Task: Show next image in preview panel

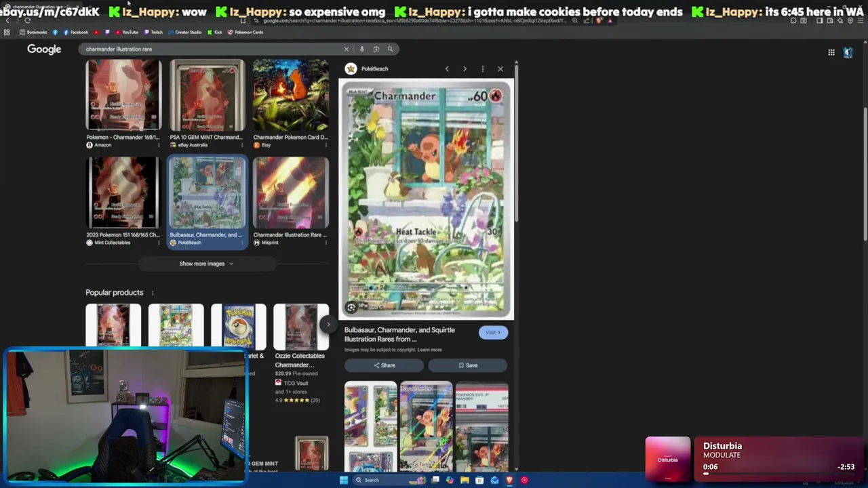Action: [465, 68]
